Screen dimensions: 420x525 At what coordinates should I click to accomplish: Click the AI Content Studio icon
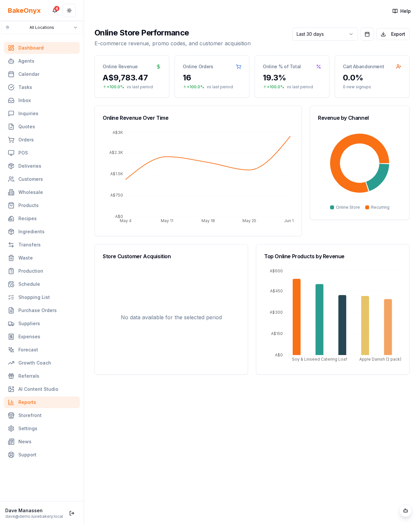click(11, 389)
